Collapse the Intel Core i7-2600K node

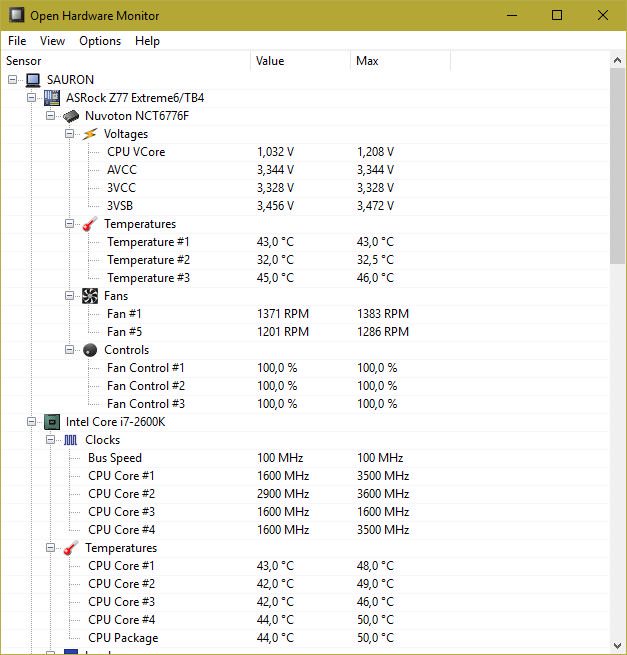pos(32,422)
